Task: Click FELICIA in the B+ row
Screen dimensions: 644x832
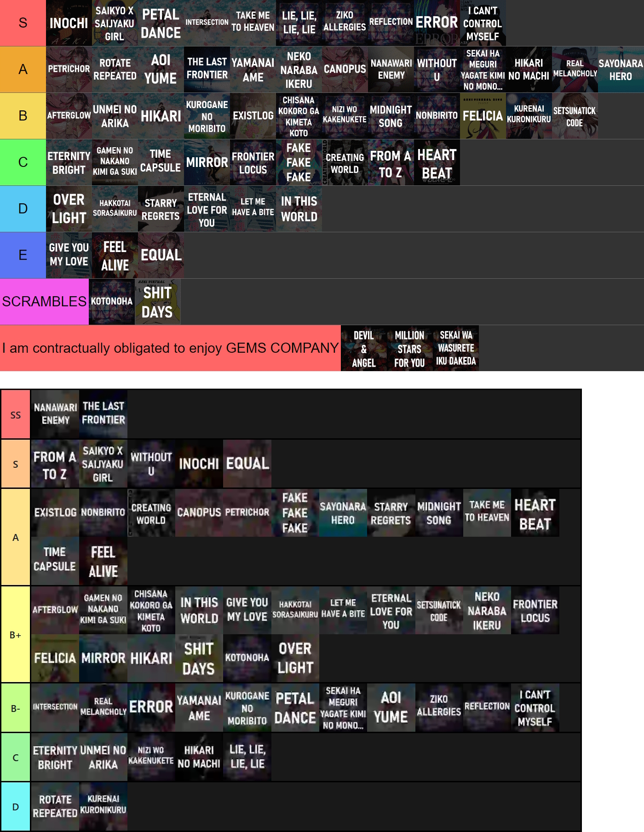Action: [55, 658]
